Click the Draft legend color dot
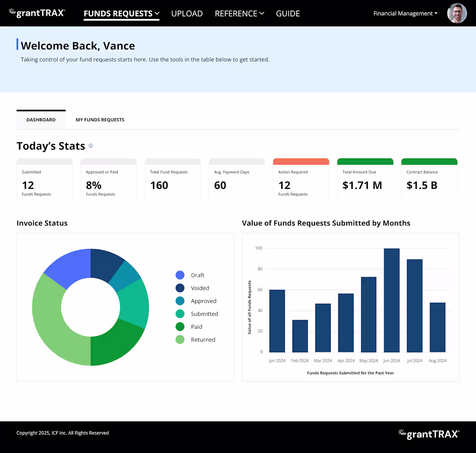Screen dimensions: 476x453 pos(180,275)
